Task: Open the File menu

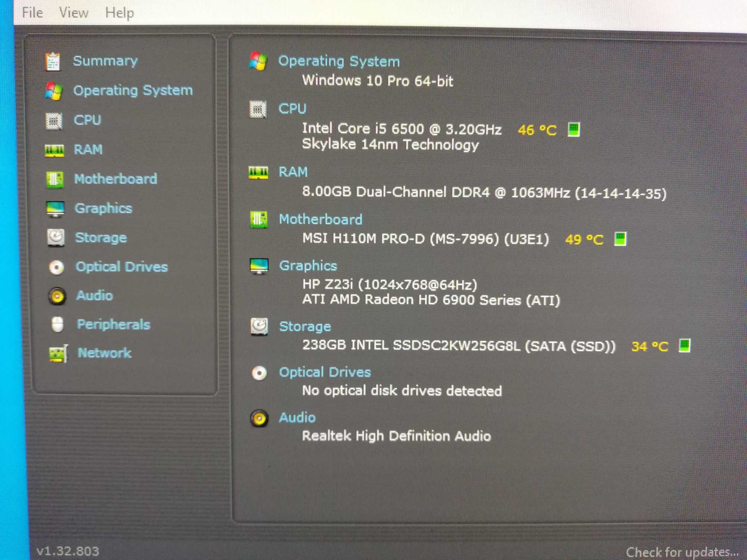Action: [32, 13]
